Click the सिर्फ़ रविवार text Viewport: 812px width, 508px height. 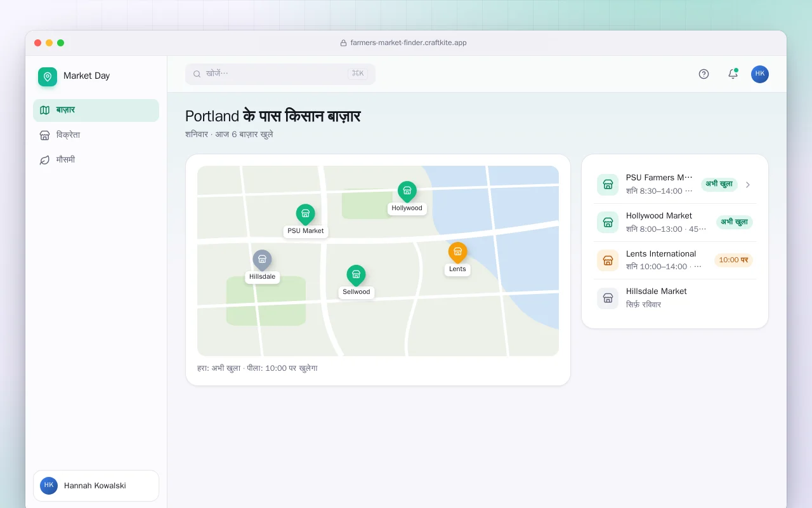644,305
